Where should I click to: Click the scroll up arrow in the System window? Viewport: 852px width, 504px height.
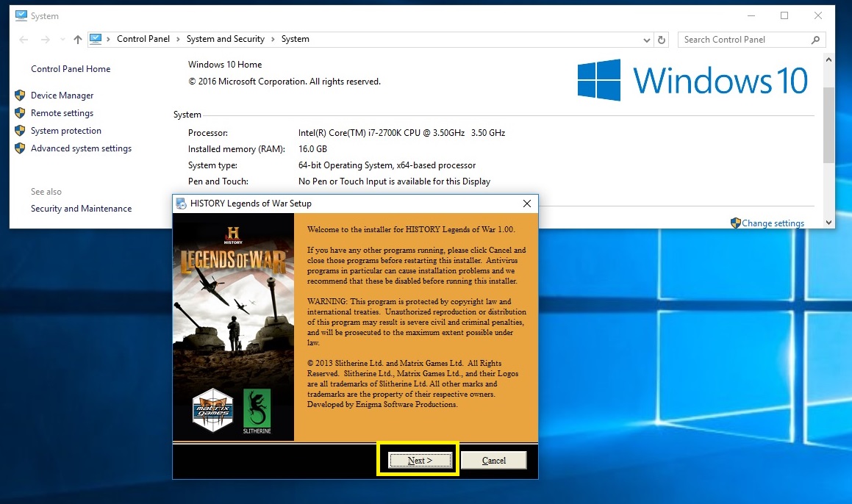(x=828, y=60)
